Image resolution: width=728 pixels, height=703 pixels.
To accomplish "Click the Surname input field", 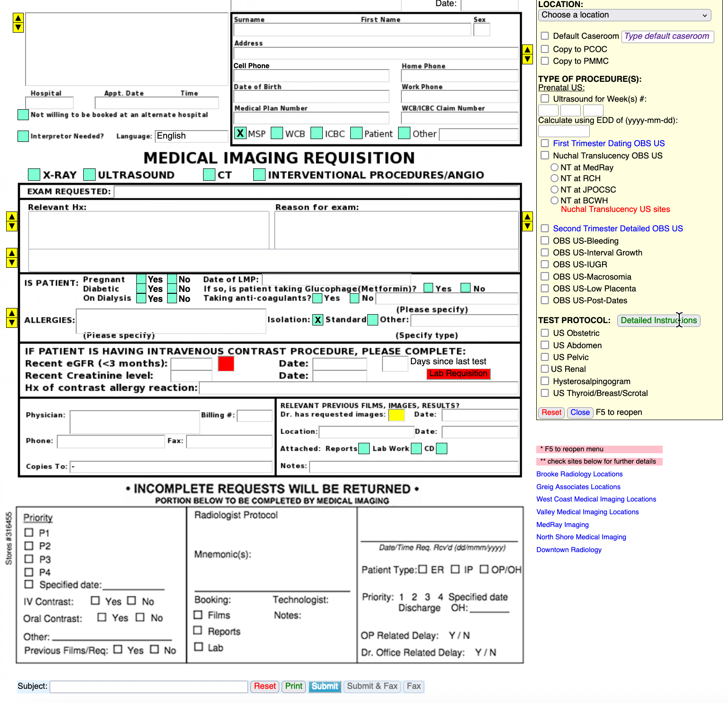I will (x=352, y=29).
